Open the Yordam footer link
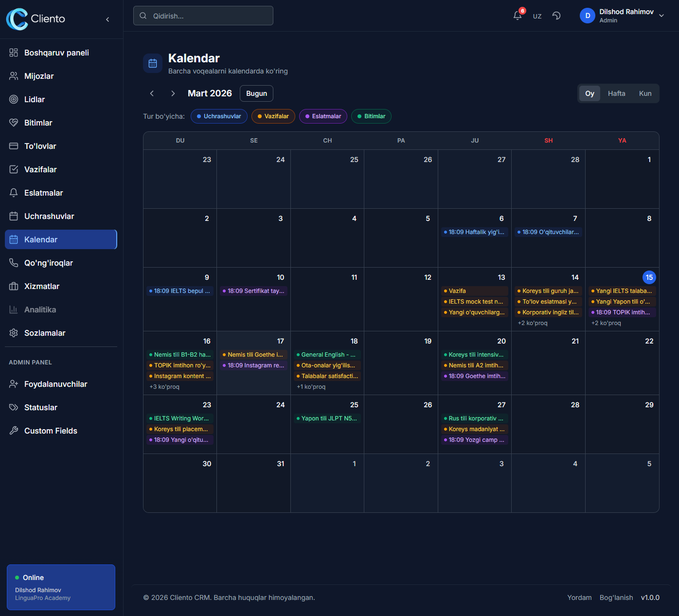This screenshot has height=616, width=679. (x=579, y=598)
